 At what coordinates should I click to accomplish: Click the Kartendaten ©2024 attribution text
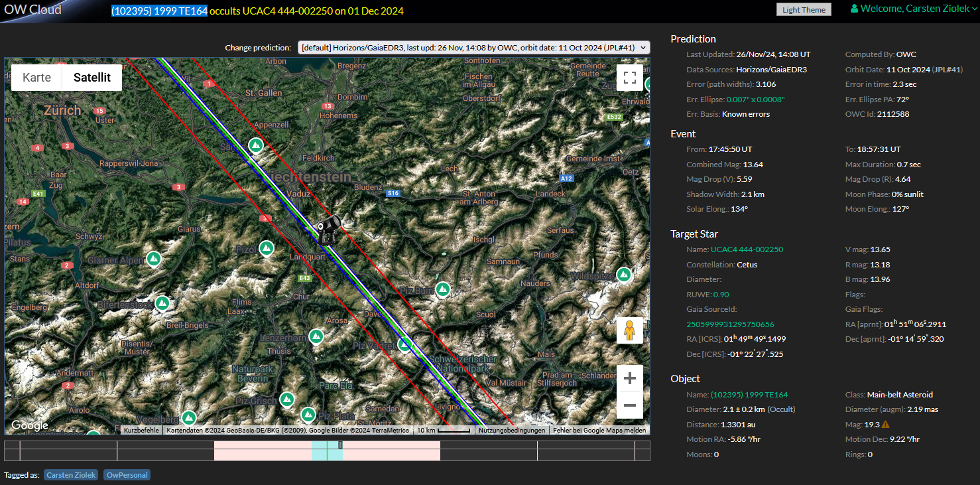288,430
